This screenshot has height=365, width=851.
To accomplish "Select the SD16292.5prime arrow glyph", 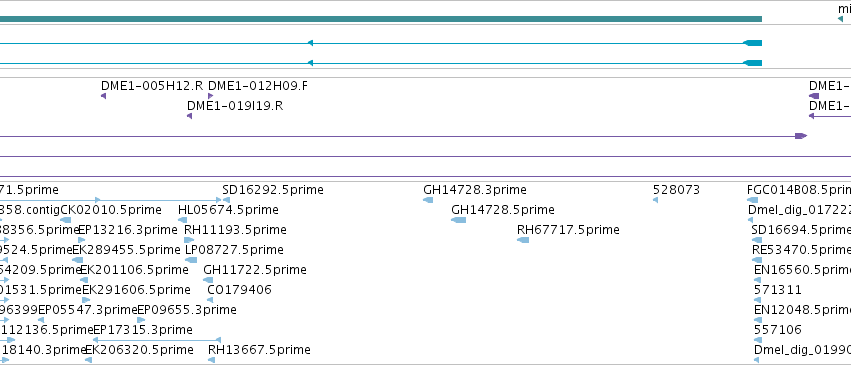I will point(226,200).
